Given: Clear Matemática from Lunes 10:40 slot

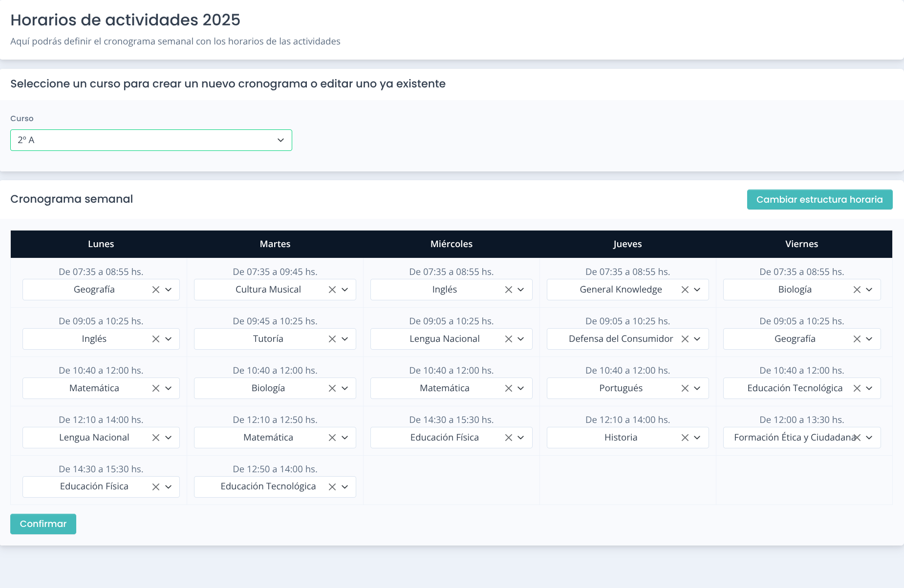Looking at the screenshot, I should pos(156,388).
